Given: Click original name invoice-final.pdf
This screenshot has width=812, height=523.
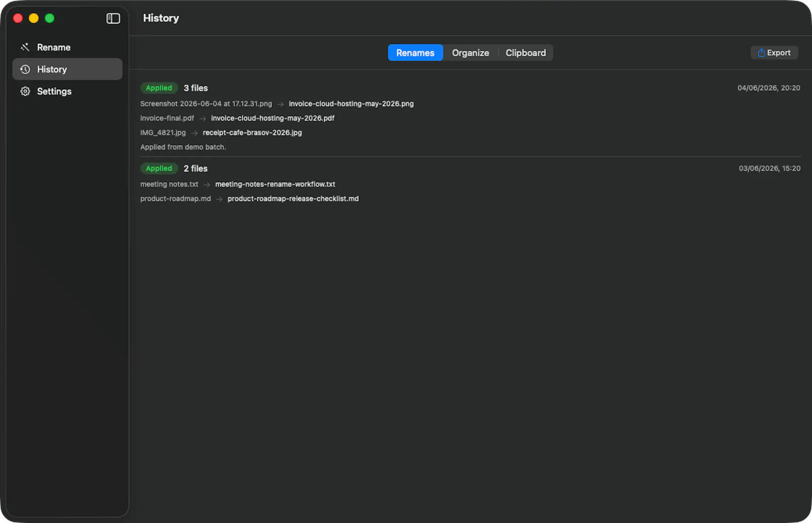Looking at the screenshot, I should (x=167, y=118).
